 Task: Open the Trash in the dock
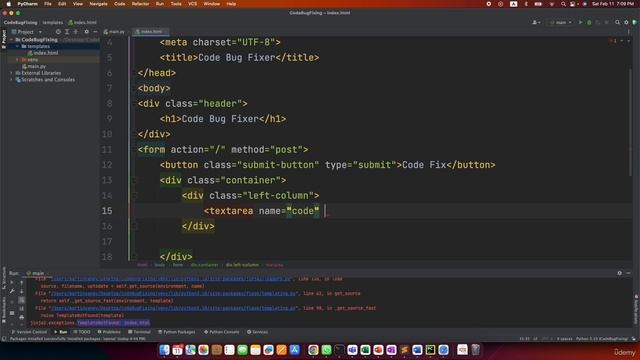click(x=476, y=350)
